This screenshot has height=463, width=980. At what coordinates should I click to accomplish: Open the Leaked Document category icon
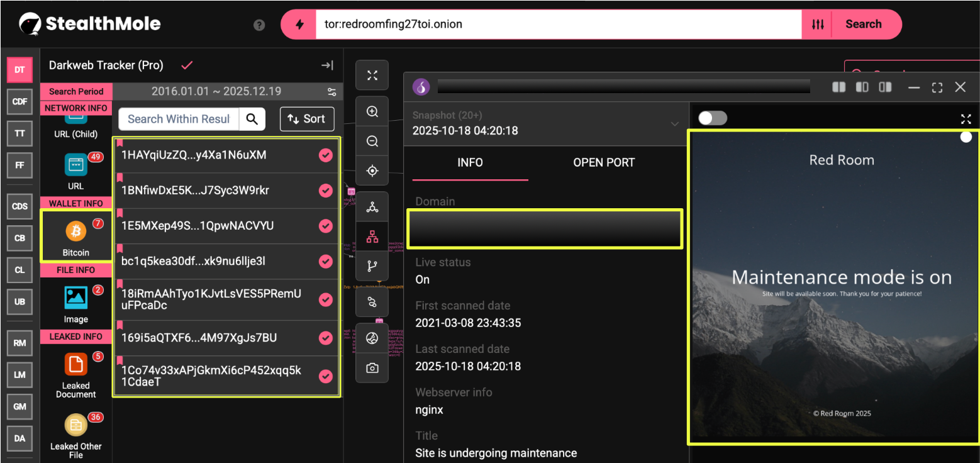[76, 365]
